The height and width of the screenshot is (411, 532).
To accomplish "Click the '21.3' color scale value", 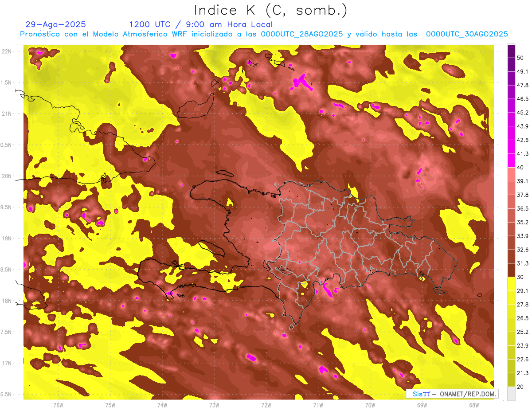I will (x=522, y=373).
